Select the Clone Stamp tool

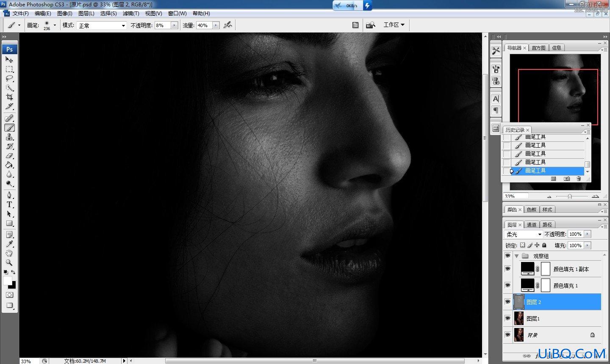9,137
